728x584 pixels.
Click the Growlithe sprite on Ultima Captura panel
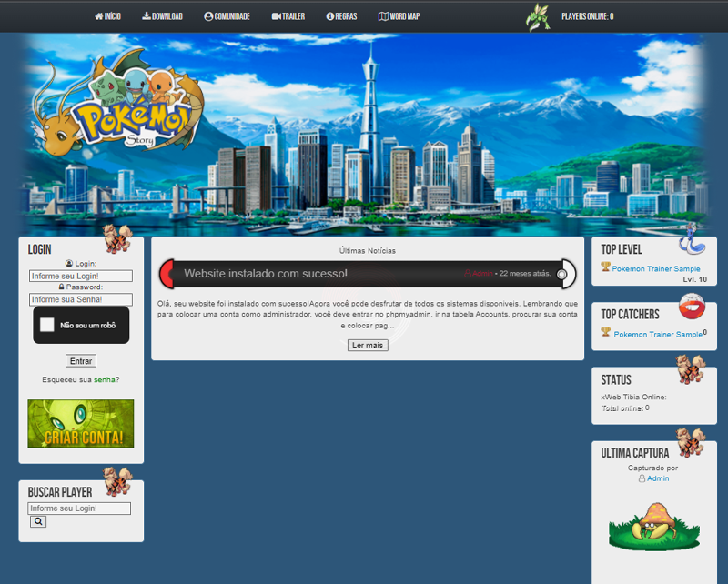(691, 442)
